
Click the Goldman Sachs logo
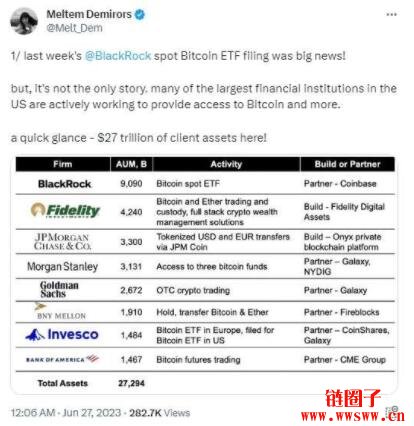(59, 289)
